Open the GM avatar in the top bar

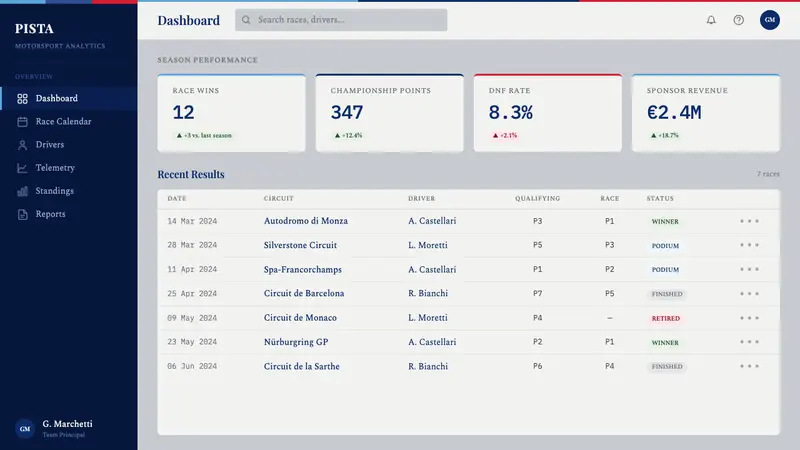pyautogui.click(x=769, y=20)
